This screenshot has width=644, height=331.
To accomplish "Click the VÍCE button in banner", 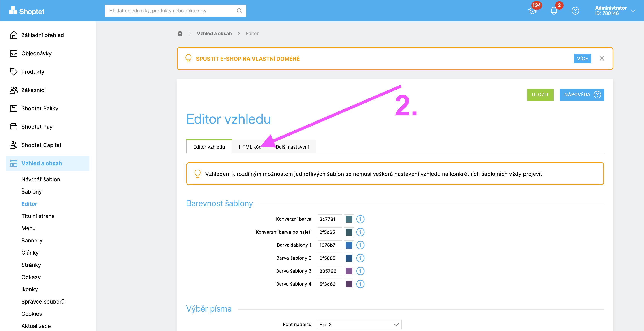I will [x=582, y=59].
